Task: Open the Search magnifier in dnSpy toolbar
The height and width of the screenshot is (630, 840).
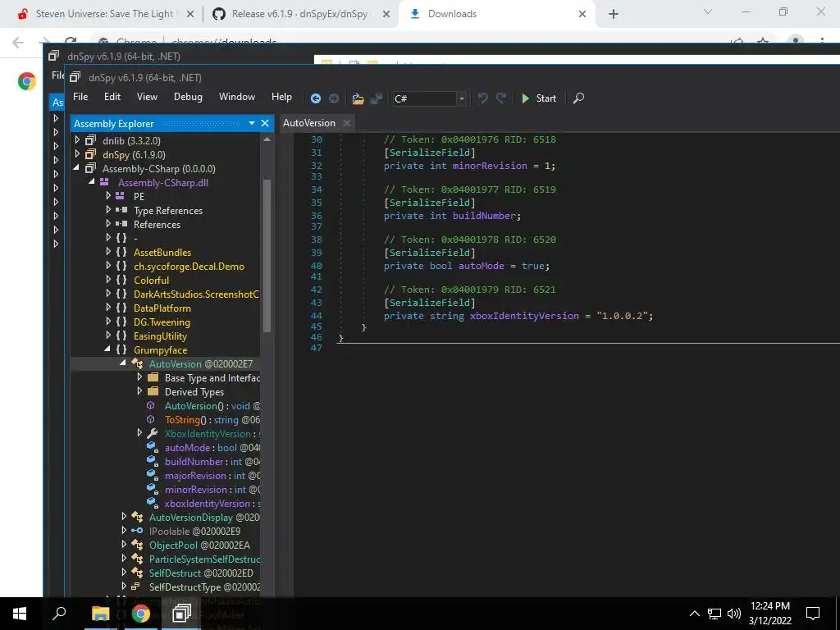Action: click(x=578, y=98)
